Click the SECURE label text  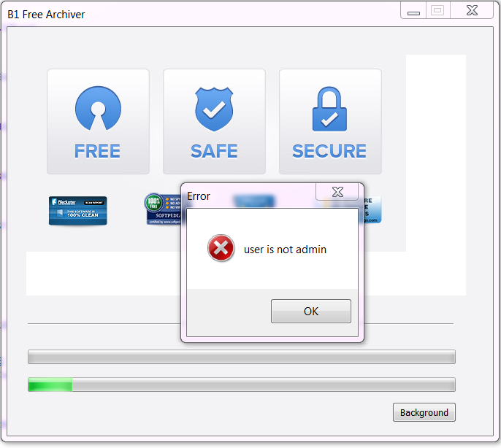[x=329, y=151]
